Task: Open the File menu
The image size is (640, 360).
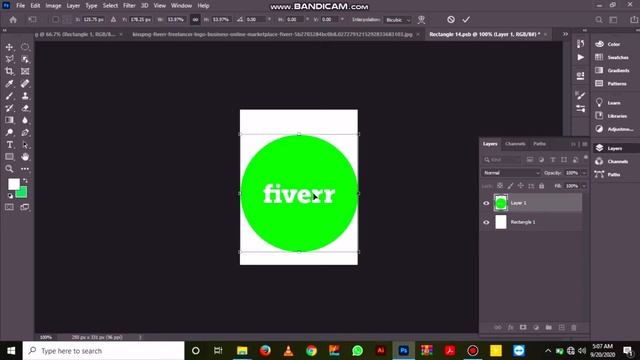Action: 20,6
